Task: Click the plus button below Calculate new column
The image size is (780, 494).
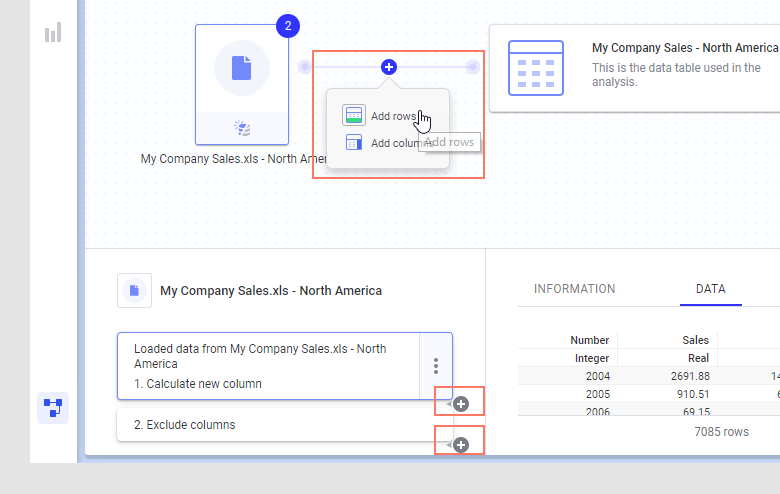Action: click(x=461, y=404)
